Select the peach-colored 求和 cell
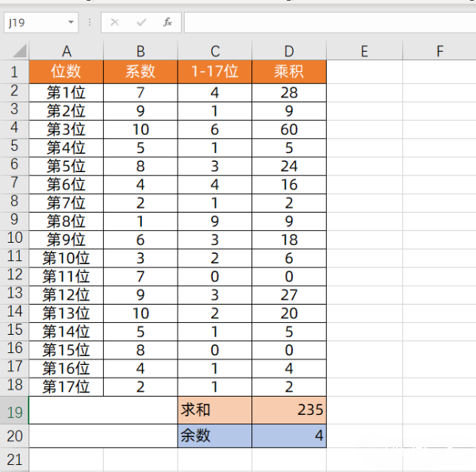 214,411
